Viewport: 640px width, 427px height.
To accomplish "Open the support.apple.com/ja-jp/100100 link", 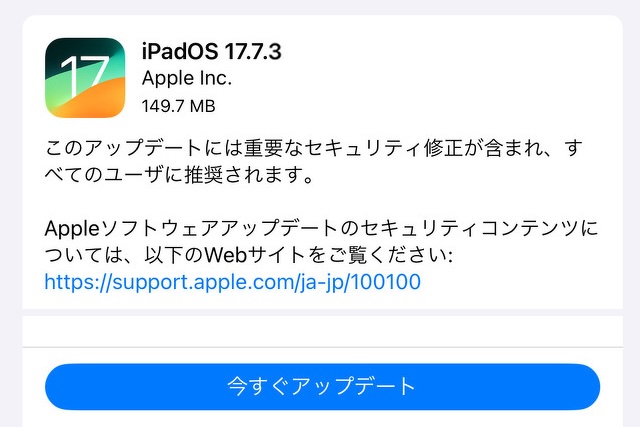I will tap(232, 282).
